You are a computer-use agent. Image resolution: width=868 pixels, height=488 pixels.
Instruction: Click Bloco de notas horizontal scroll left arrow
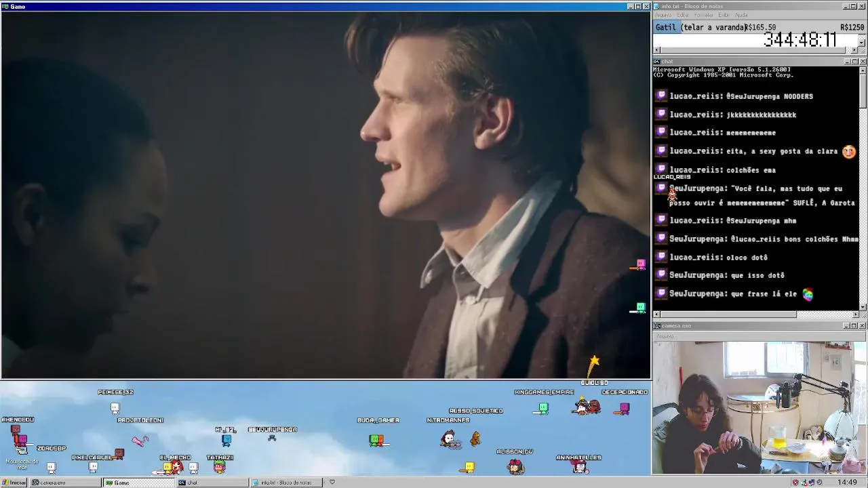pos(656,50)
